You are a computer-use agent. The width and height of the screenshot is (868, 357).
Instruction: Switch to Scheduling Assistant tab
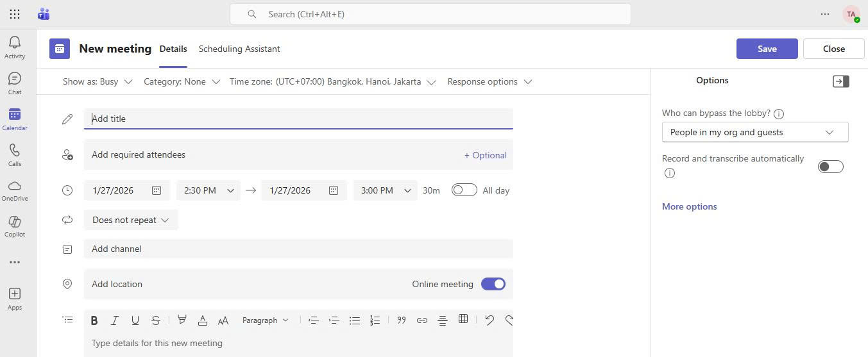point(239,49)
